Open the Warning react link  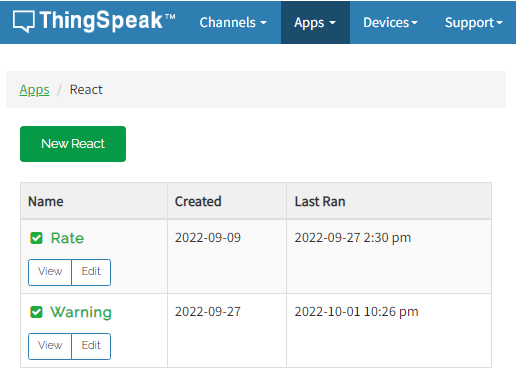(x=81, y=312)
